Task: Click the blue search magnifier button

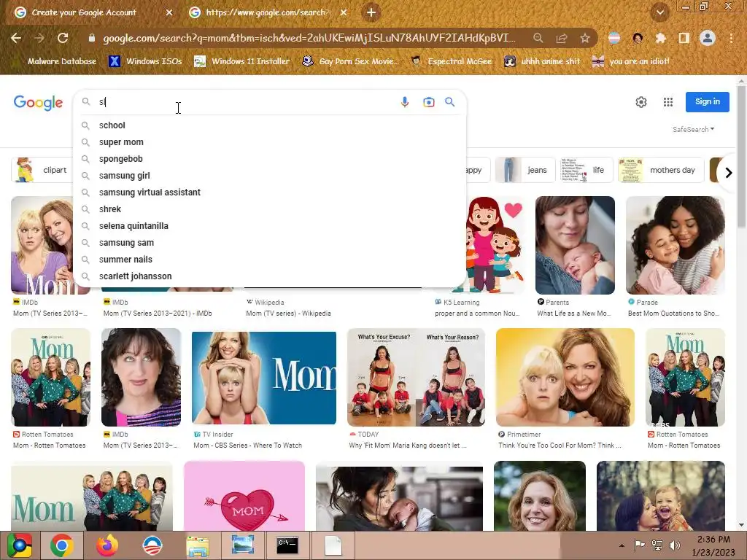Action: pos(449,102)
